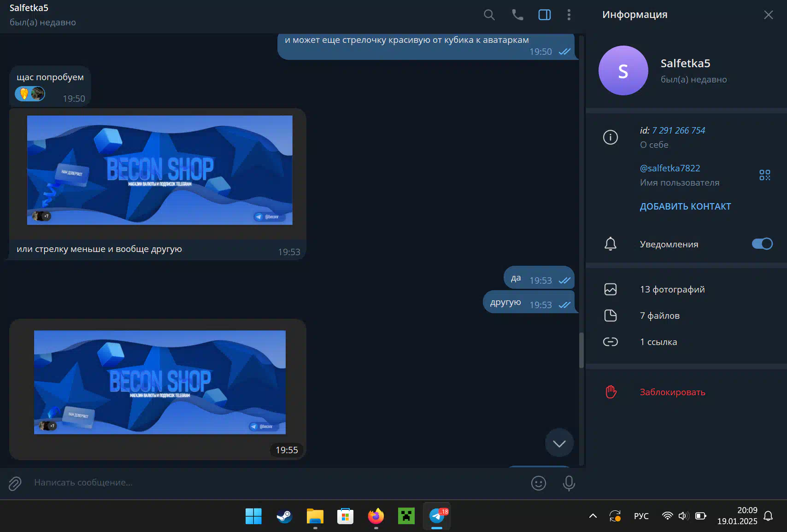Jump to latest messages with down arrow
Image resolution: width=787 pixels, height=532 pixels.
pyautogui.click(x=559, y=443)
